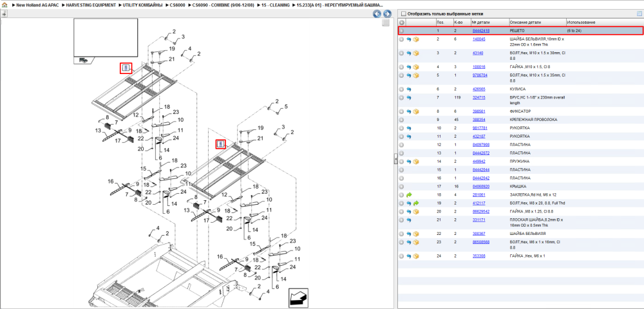Add part 84442418 with its plus icon
The image size is (644, 309).
[402, 31]
